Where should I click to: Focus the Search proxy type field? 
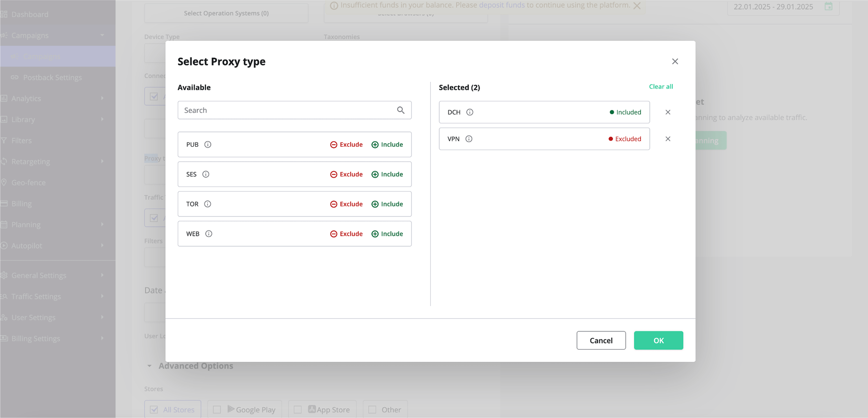coord(294,110)
